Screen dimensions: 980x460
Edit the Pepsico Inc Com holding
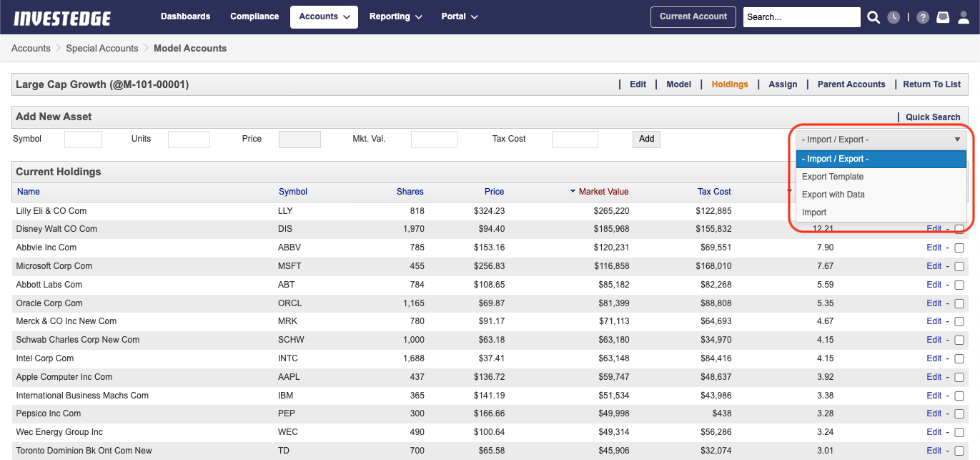tap(934, 413)
